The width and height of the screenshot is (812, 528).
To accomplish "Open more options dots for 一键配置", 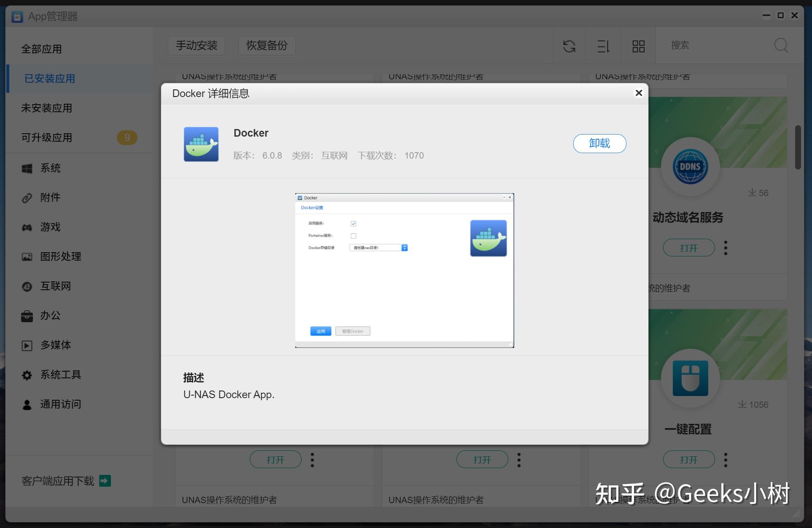I will pos(726,460).
